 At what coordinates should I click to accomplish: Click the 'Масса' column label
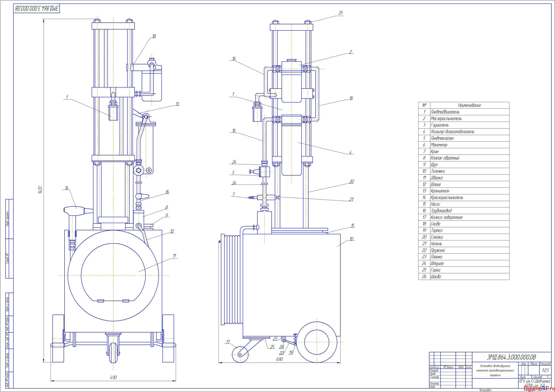pyautogui.click(x=534, y=364)
